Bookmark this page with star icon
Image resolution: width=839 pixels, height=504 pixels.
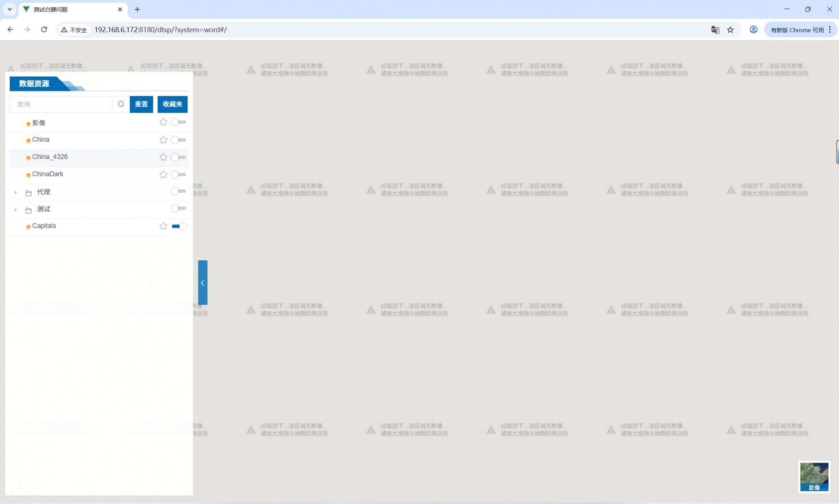tap(730, 30)
